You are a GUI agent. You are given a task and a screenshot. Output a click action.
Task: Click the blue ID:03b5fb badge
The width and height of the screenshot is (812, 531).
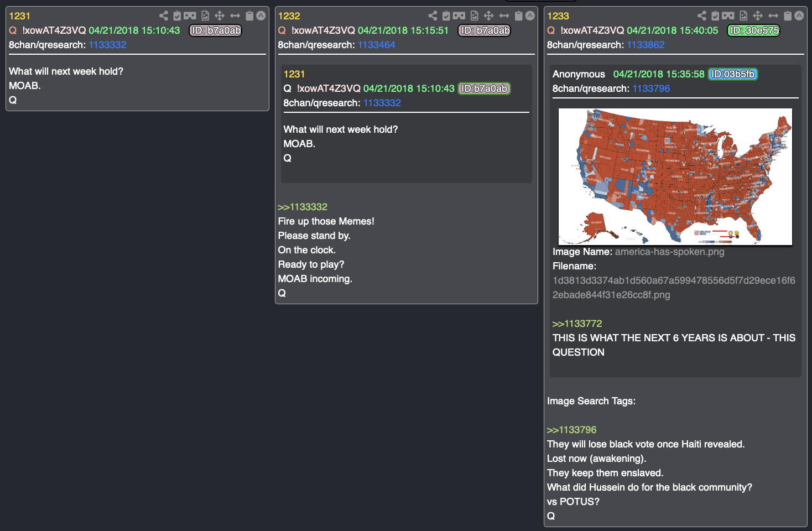[733, 74]
